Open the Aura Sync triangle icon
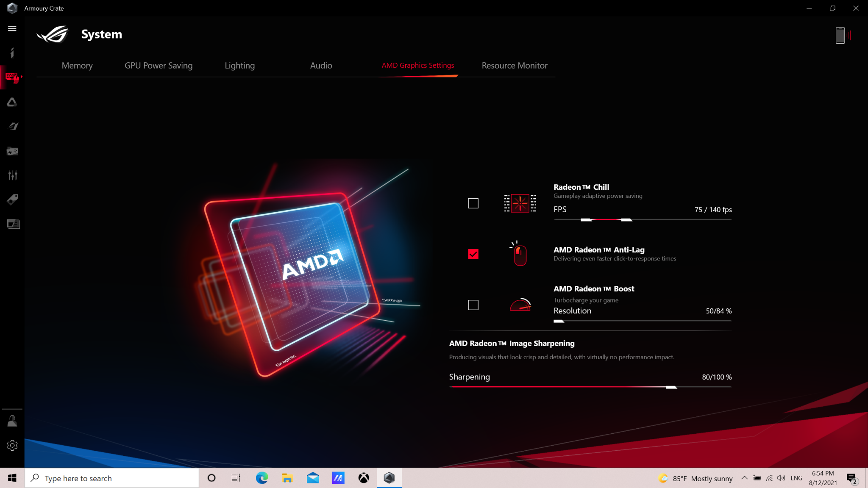 (12, 102)
